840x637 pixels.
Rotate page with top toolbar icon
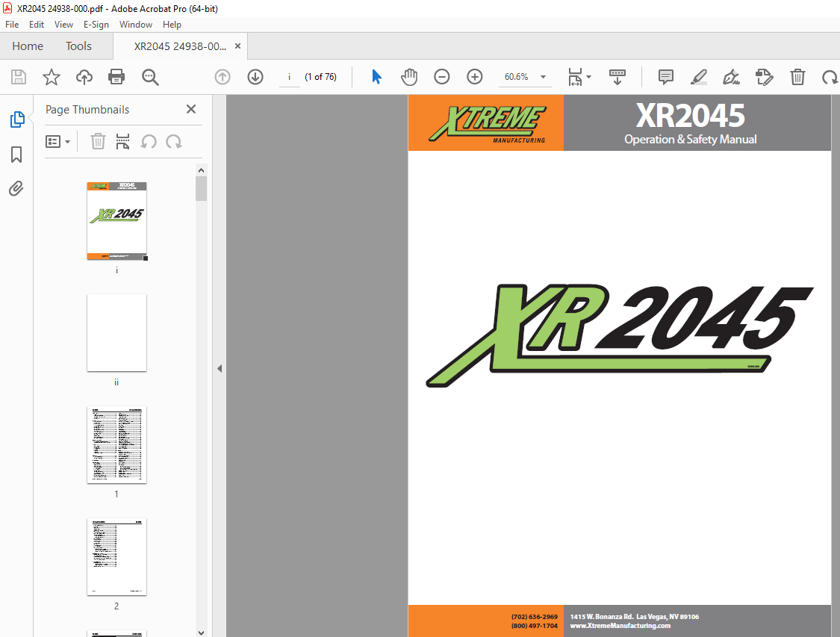click(x=830, y=77)
